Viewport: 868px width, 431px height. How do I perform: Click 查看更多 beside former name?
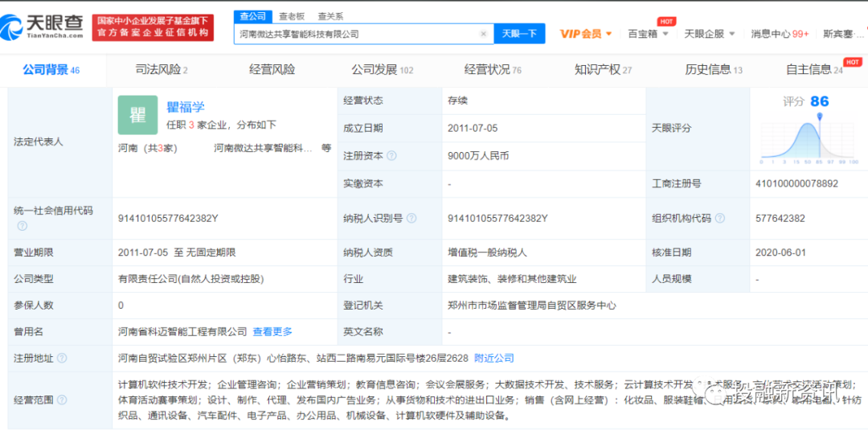pos(272,332)
